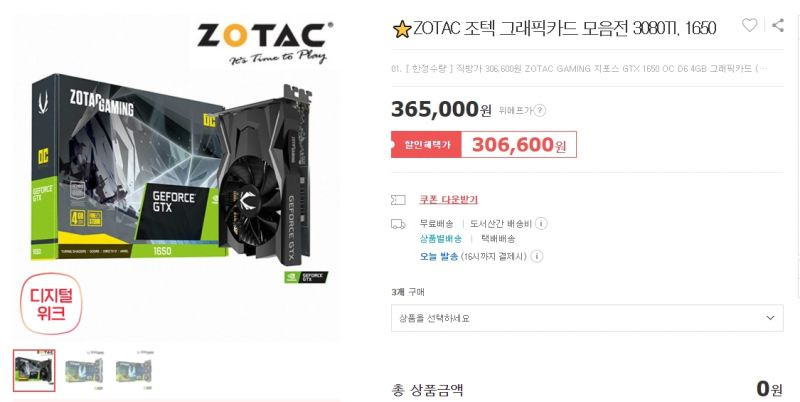
Task: Open the 상품을 선택하세요 dropdown
Action: (x=587, y=318)
